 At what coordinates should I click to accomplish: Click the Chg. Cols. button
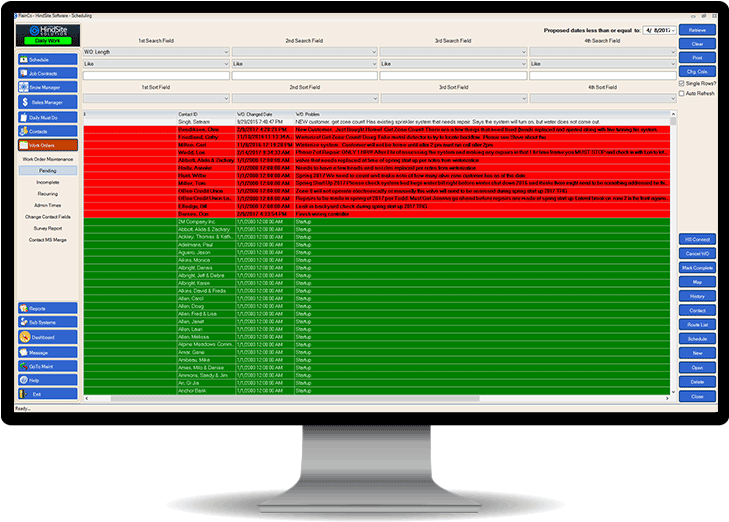pos(697,71)
